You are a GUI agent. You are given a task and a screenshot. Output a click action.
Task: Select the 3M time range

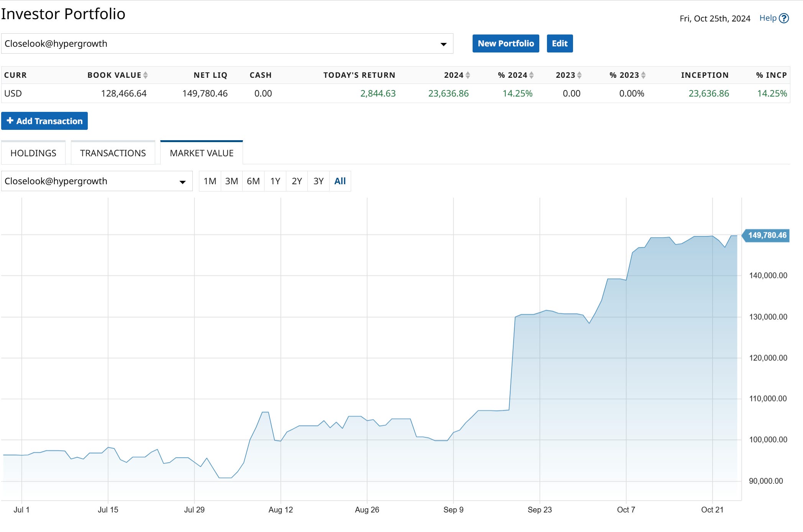point(232,181)
